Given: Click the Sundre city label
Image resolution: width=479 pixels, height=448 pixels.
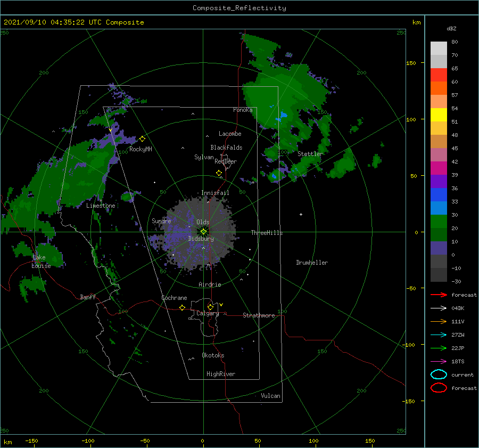Looking at the screenshot, I should (x=161, y=221).
